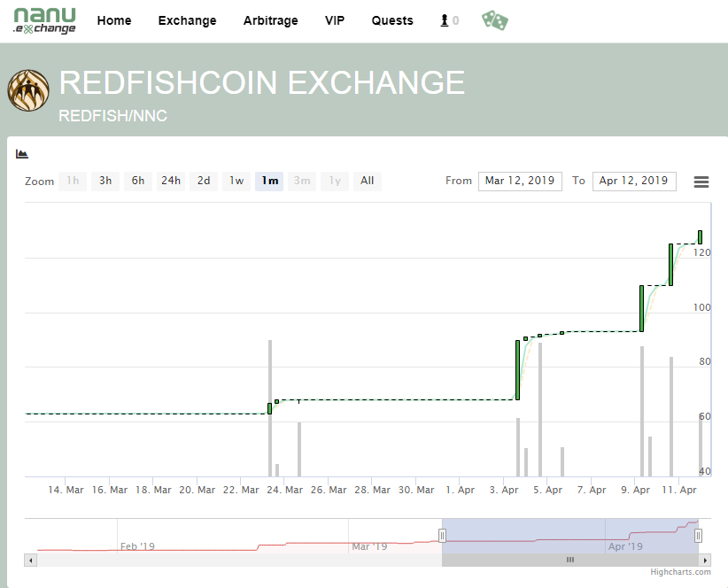This screenshot has width=728, height=588.
Task: Open the Quests menu item
Action: (392, 20)
